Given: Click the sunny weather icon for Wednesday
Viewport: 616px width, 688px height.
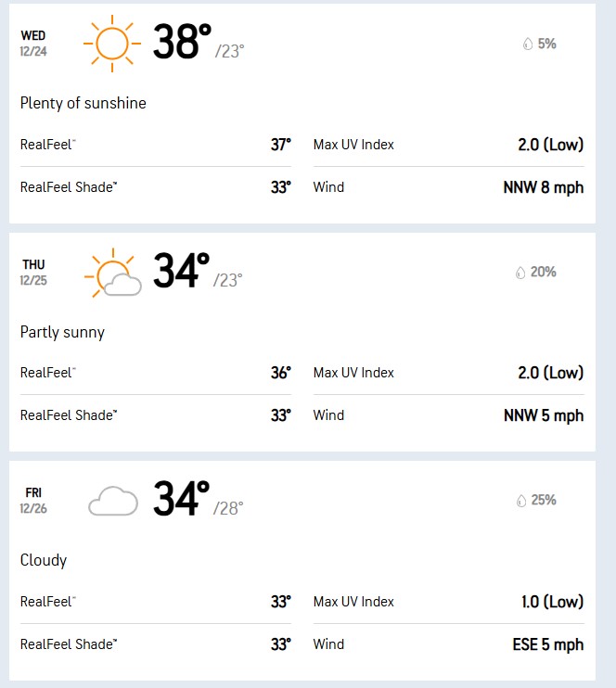Looking at the screenshot, I should click(110, 44).
